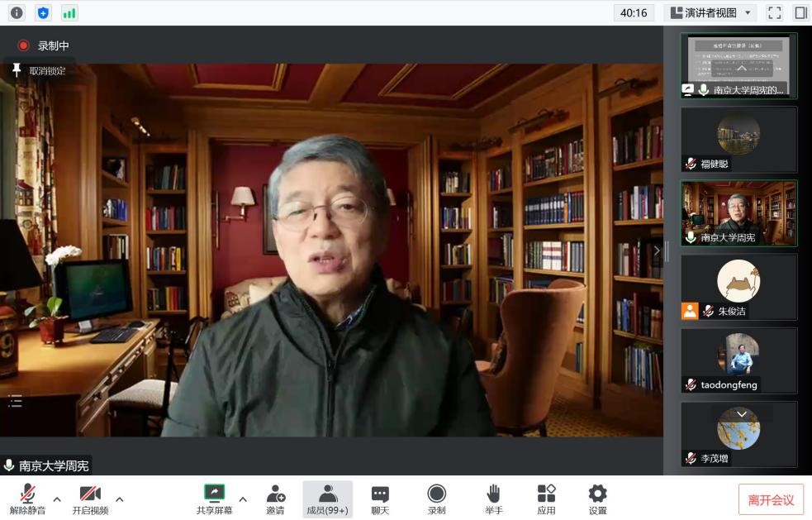Image resolution: width=812 pixels, height=520 pixels.
Task: Raise hand with 举手
Action: pyautogui.click(x=493, y=499)
